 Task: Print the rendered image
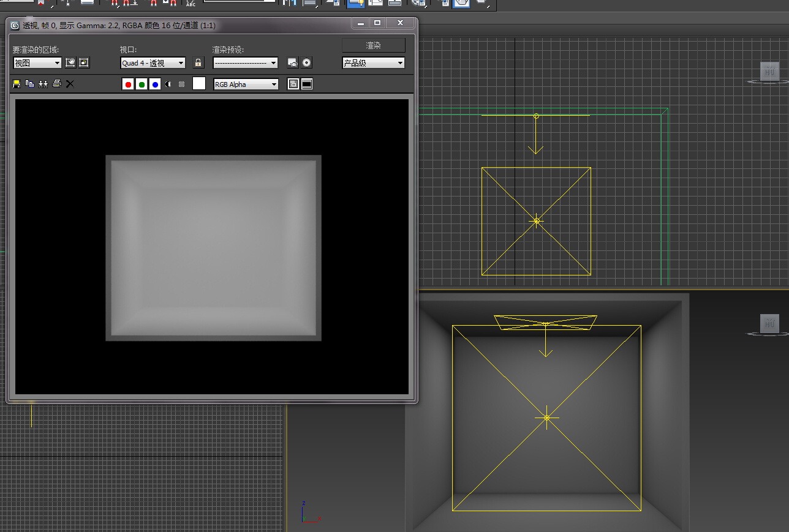tap(57, 84)
